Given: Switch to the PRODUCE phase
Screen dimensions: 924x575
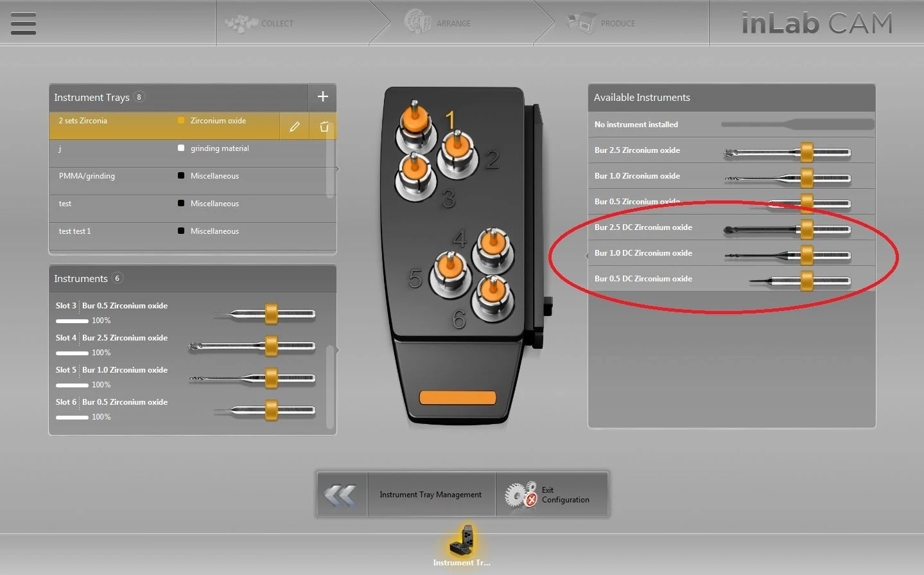Looking at the screenshot, I should (602, 23).
